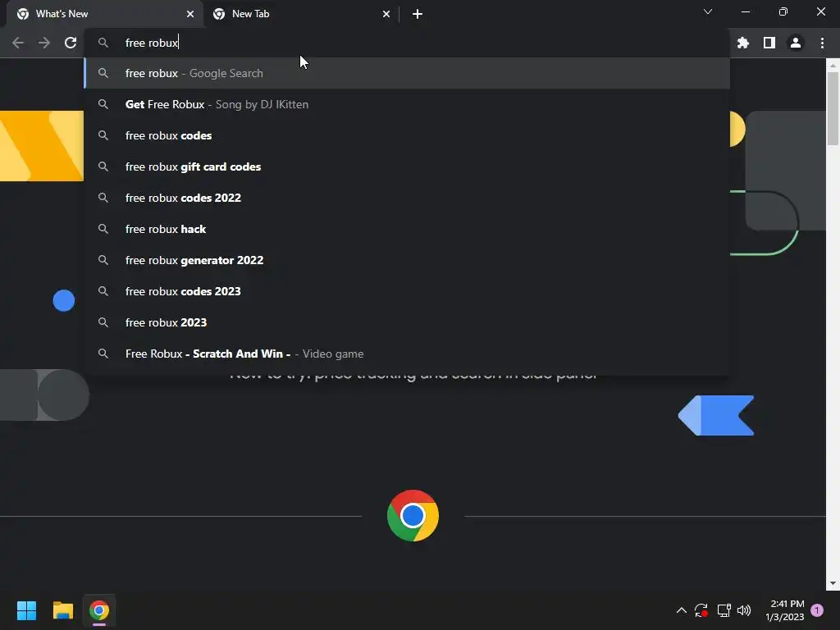Image resolution: width=840 pixels, height=630 pixels.
Task: Minimize the Chrome window
Action: [746, 11]
